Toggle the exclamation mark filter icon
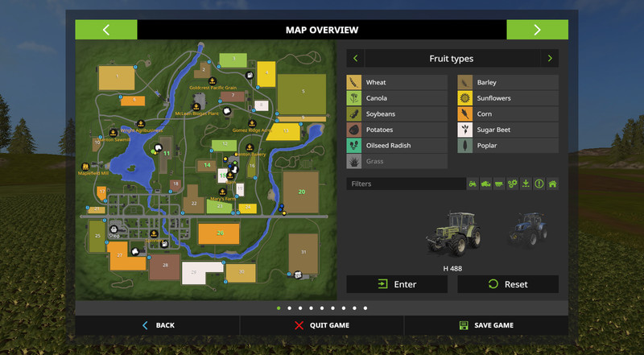The width and height of the screenshot is (644, 355). 539,184
